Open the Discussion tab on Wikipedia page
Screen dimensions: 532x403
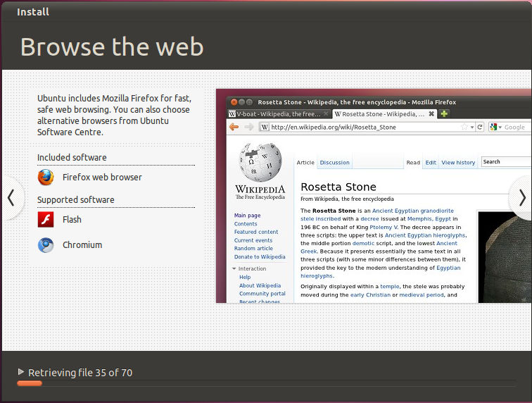point(334,163)
